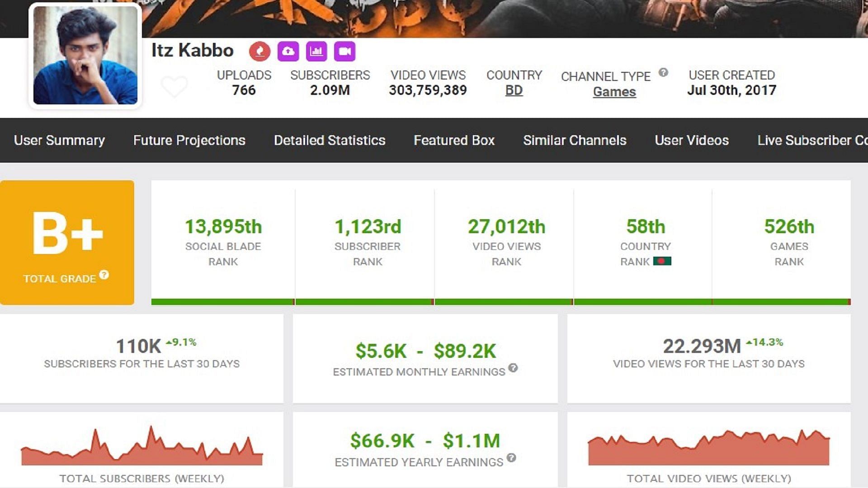Open the Featured Box tab

tap(454, 140)
